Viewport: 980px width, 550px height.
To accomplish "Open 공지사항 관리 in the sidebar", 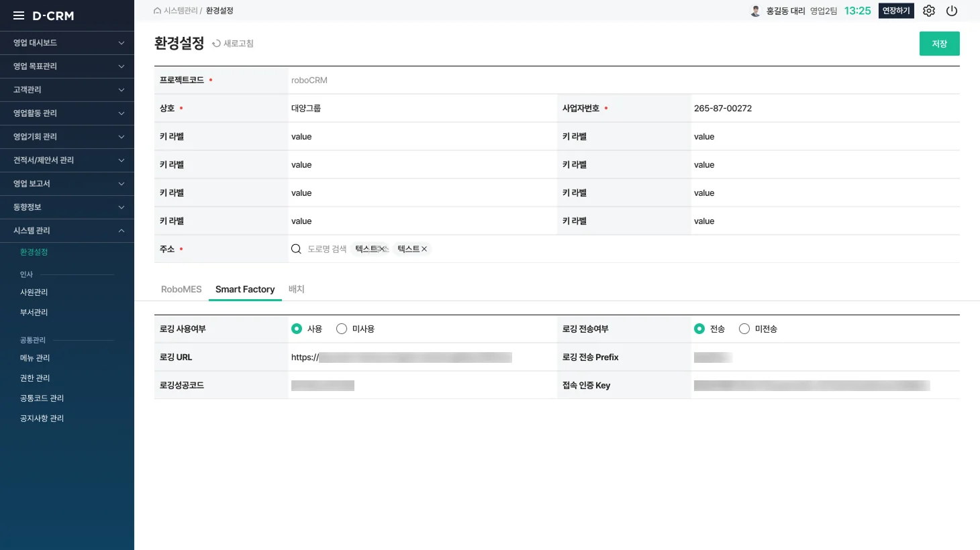I will [x=42, y=419].
